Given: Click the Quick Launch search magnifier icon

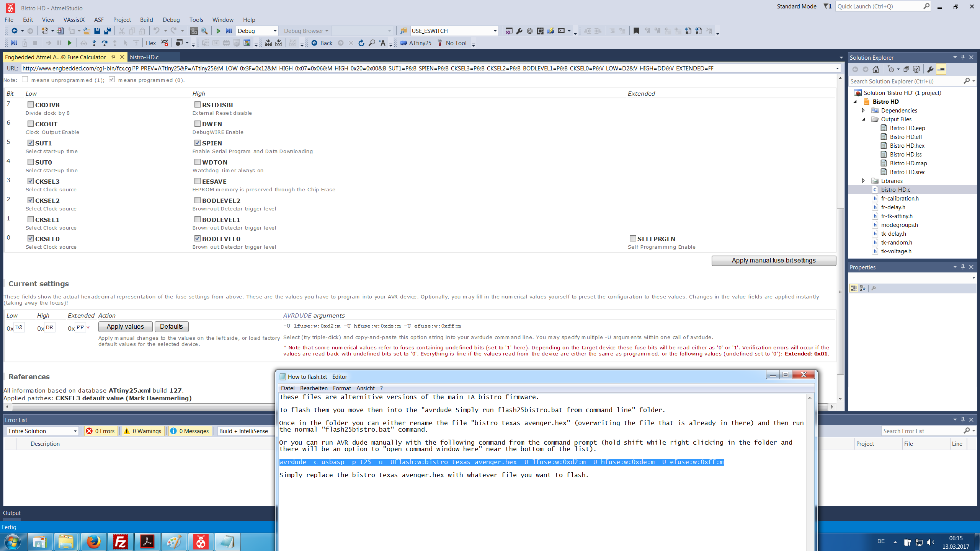Looking at the screenshot, I should [926, 7].
